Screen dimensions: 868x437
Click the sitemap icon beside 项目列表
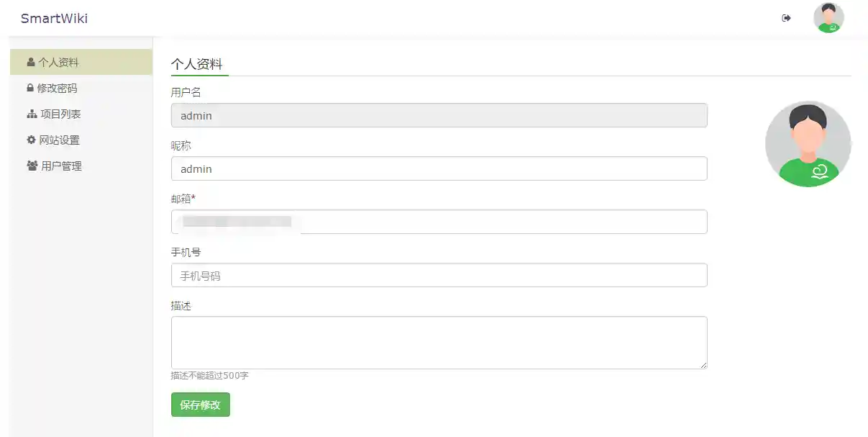[32, 114]
